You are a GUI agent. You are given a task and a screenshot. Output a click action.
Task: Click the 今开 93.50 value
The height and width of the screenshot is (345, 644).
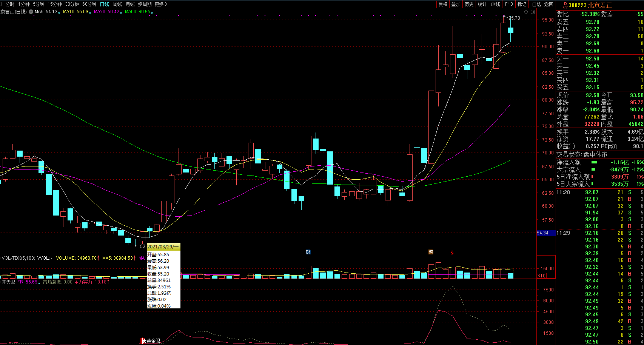click(x=637, y=95)
